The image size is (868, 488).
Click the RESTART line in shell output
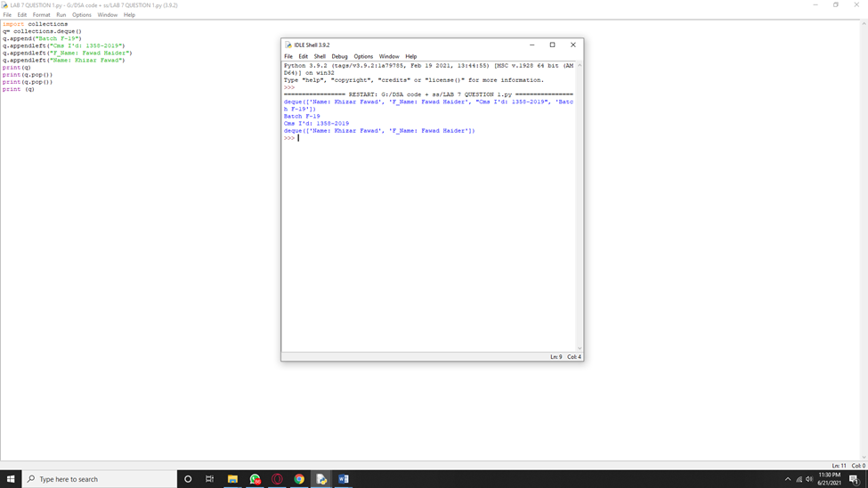(x=428, y=94)
